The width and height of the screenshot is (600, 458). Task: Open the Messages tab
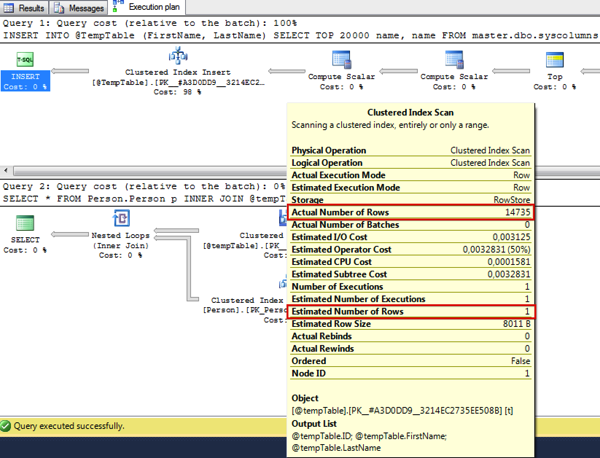(x=79, y=8)
